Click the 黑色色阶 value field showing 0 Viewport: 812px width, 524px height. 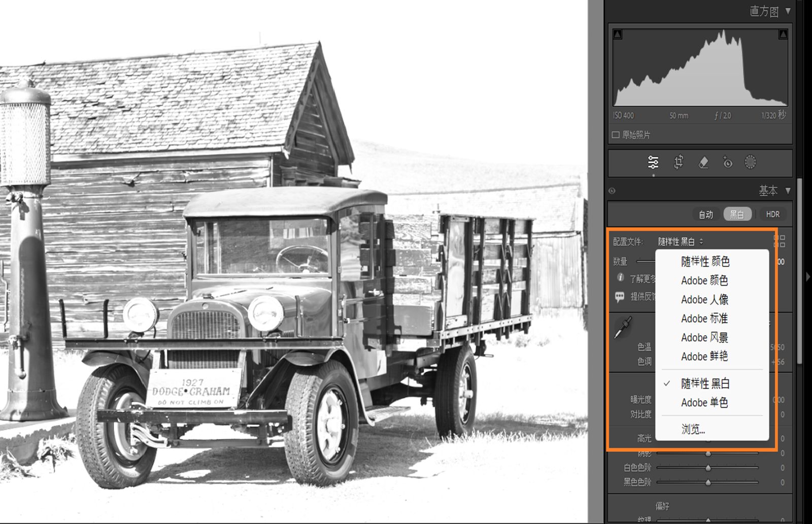pos(782,482)
